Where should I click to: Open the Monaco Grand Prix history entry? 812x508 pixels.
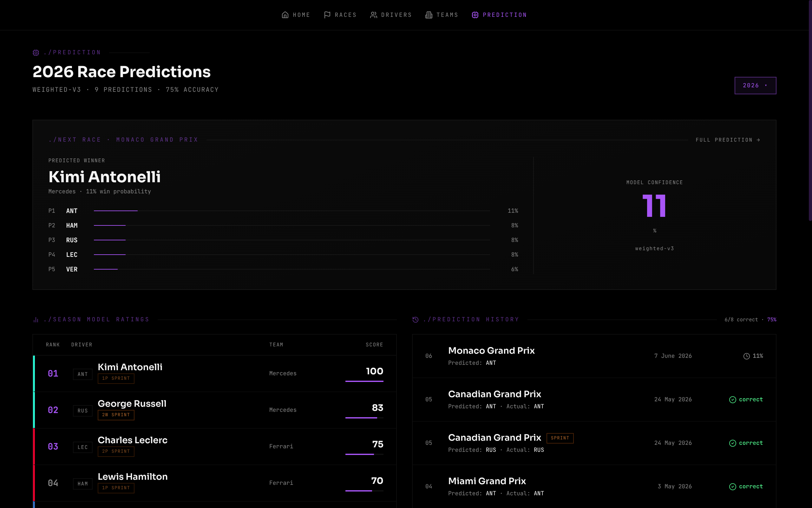594,356
